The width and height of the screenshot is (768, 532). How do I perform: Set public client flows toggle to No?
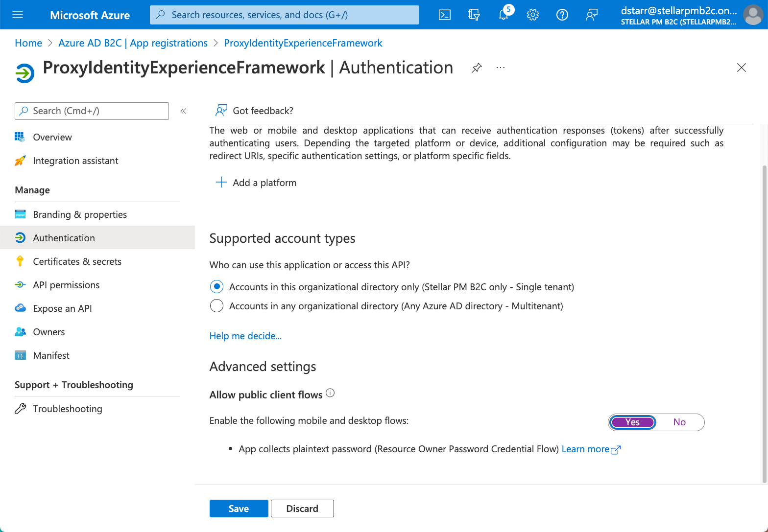pos(679,422)
